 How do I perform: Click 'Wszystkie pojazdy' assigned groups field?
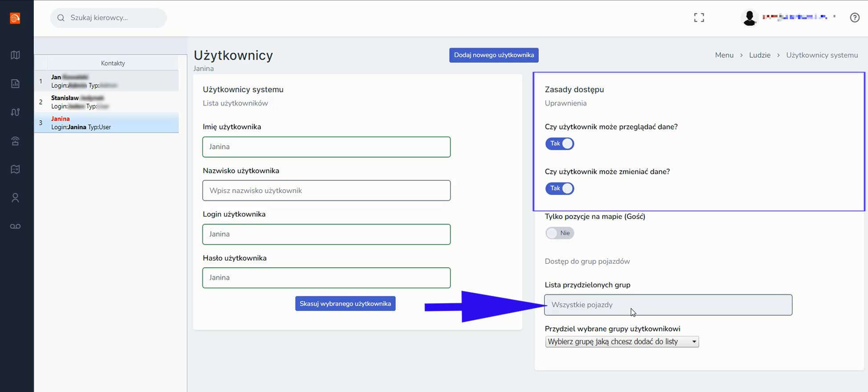(x=668, y=305)
